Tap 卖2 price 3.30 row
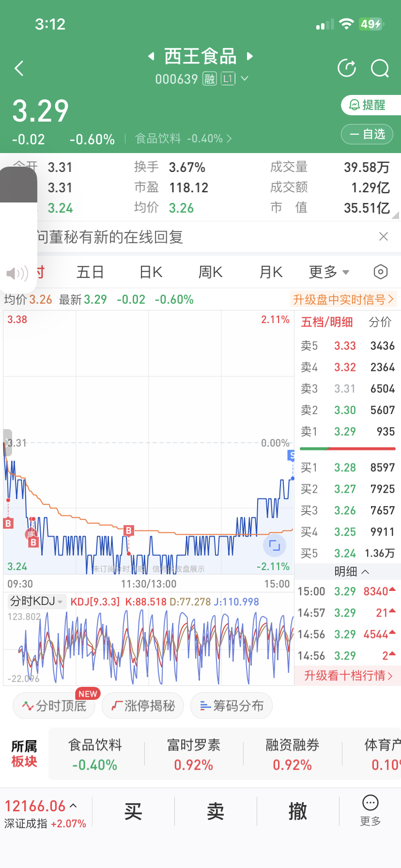This screenshot has height=868, width=401. point(348,410)
